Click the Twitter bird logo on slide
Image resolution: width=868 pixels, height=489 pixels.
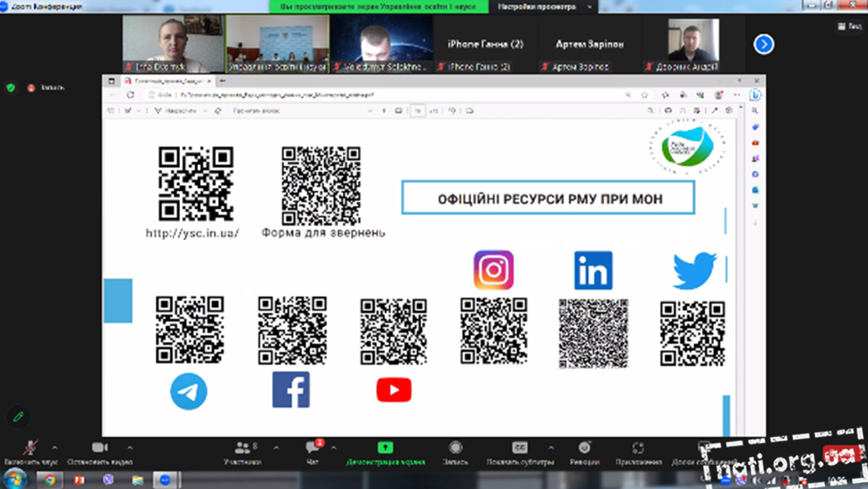694,271
